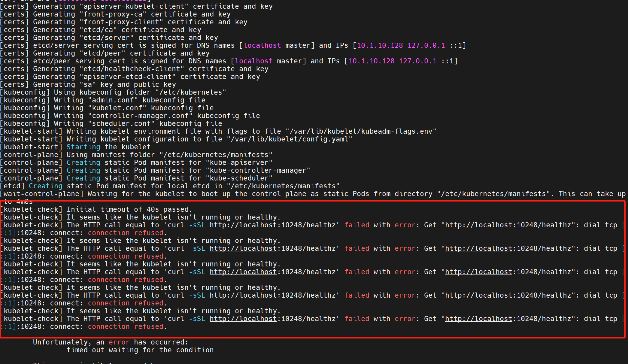The width and height of the screenshot is (628, 364).
Task: Click the "controller-manager.conf" filename text
Action: coord(140,116)
